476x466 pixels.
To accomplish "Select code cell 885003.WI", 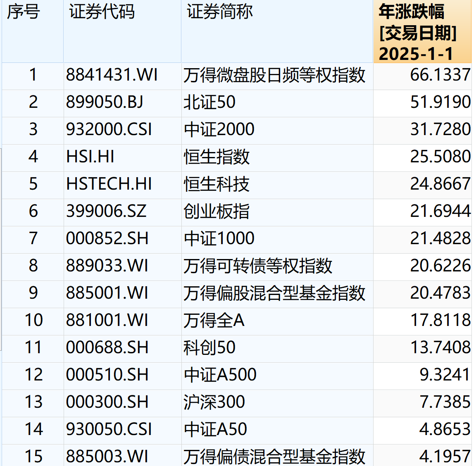I will click(122, 455).
